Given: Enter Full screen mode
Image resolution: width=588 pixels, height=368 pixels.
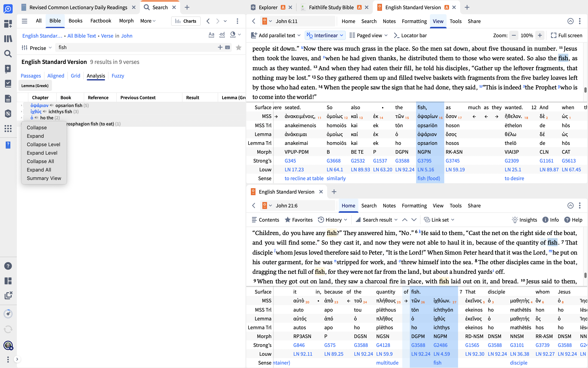Looking at the screenshot, I should pos(566,35).
